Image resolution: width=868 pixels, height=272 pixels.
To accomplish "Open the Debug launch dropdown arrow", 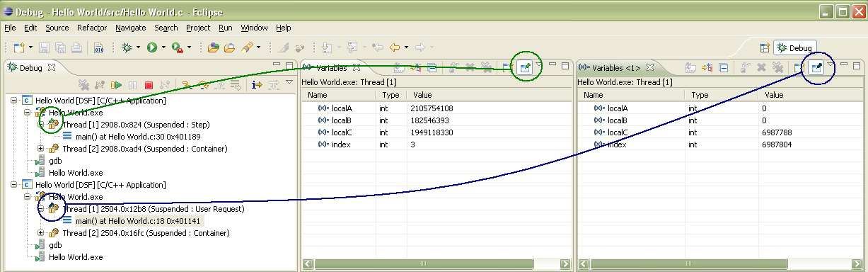I will coord(138,47).
